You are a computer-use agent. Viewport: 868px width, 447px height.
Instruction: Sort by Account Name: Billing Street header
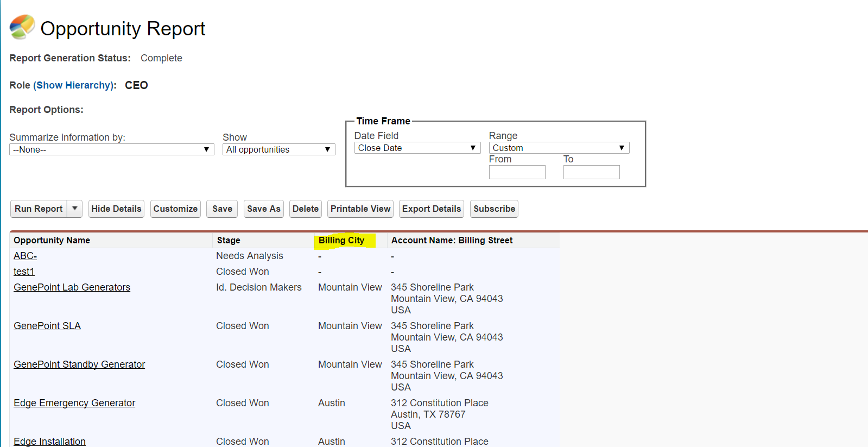(452, 240)
